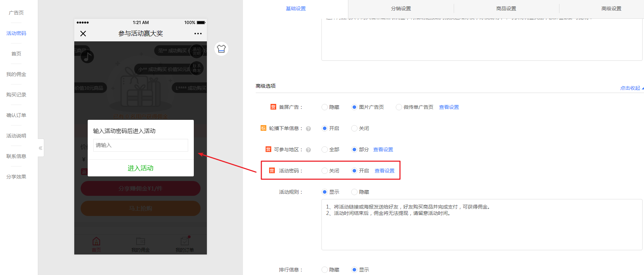Set 排行信息 to 隐藏

point(324,270)
